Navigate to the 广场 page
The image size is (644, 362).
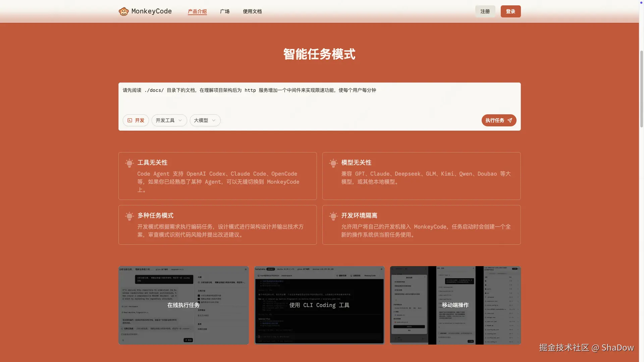pos(225,11)
